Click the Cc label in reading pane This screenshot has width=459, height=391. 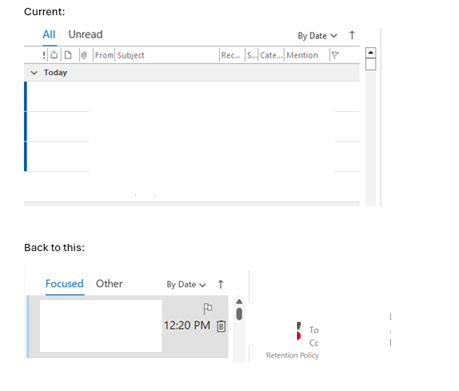[x=314, y=343]
